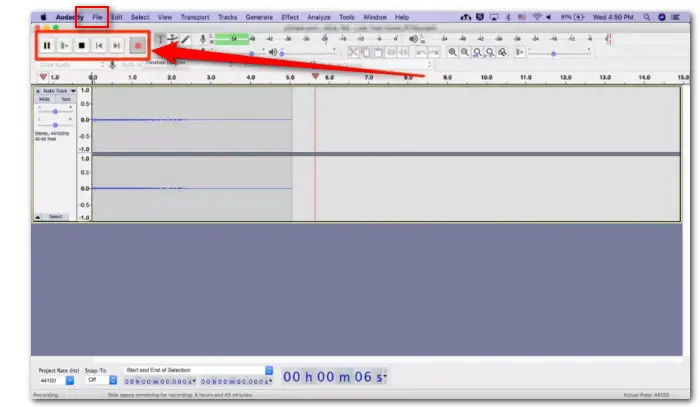Stop the recording with Stop button
Screen dimensions: 700x407
click(x=82, y=46)
